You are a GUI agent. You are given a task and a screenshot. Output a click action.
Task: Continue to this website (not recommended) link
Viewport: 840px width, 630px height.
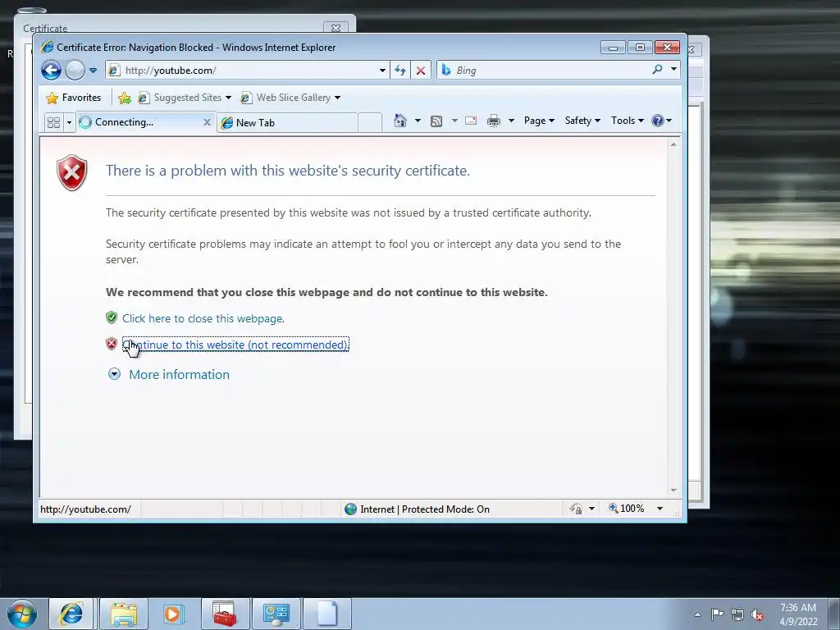pyautogui.click(x=235, y=345)
